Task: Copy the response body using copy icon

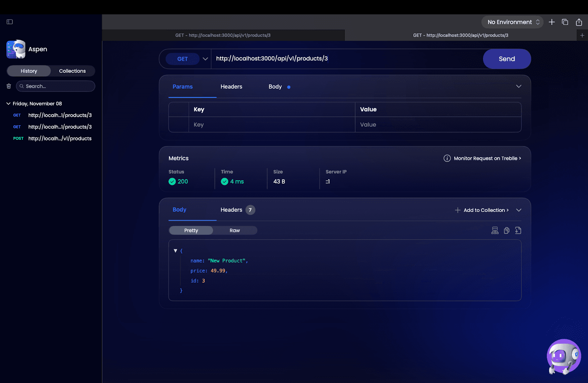Action: (x=506, y=230)
